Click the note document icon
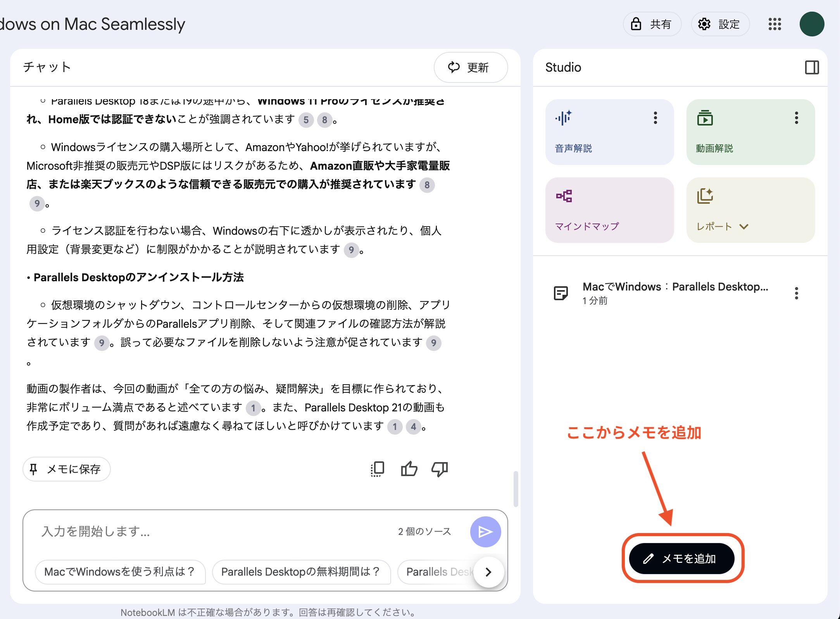Screen dimensions: 840x619 561,293
